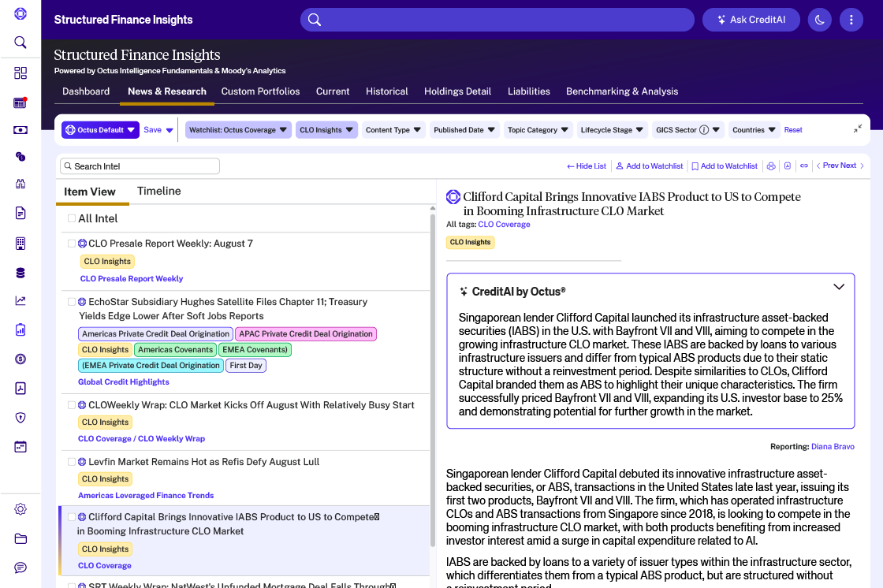This screenshot has height=588, width=883.
Task: Switch to Custom Portfolios tab
Action: point(260,91)
